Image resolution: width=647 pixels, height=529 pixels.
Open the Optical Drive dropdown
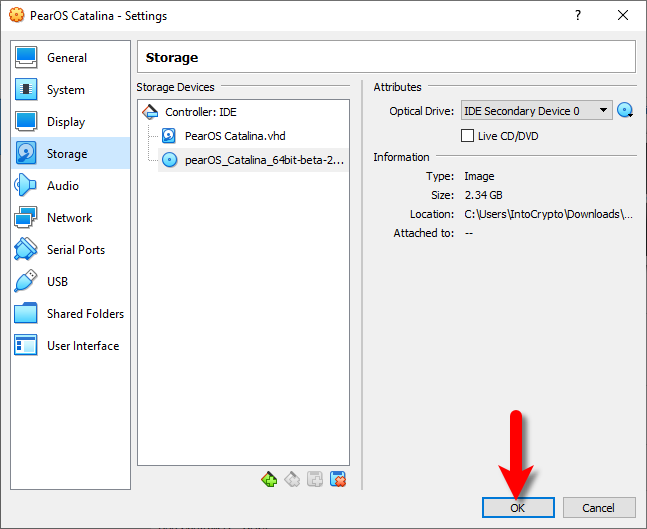pyautogui.click(x=536, y=111)
